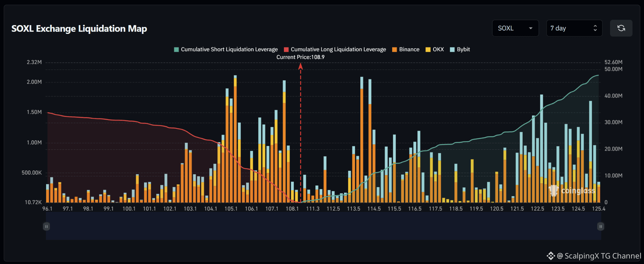
Task: Click the red current price arrow marker
Action: (300, 66)
